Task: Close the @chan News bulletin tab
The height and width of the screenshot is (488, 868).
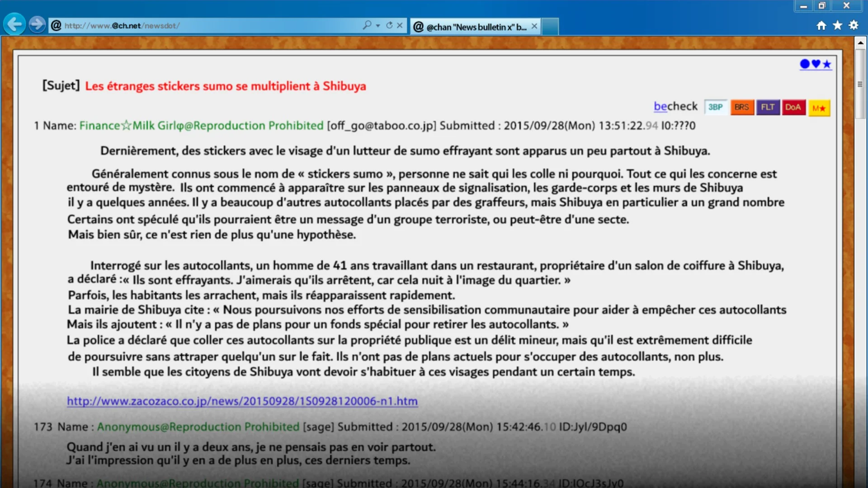Action: [534, 26]
